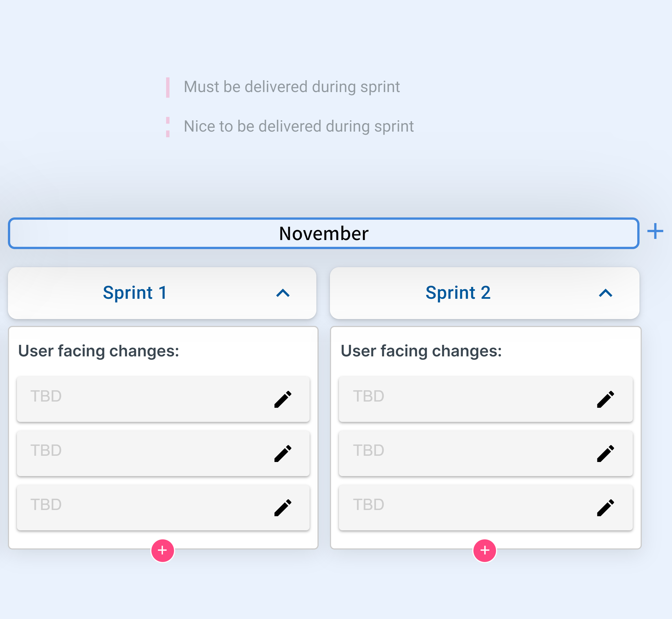Edit third TBD item in Sprint 1

click(x=283, y=507)
